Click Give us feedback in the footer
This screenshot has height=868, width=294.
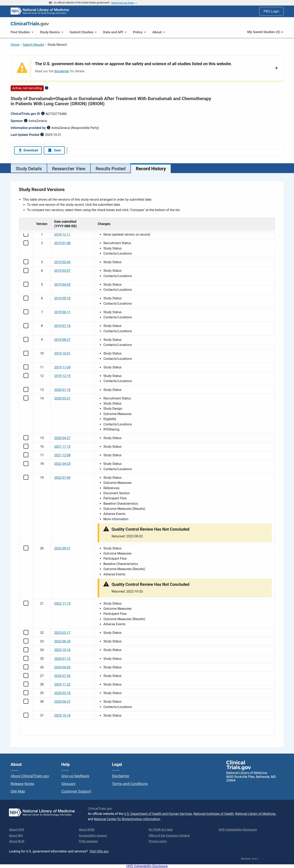[75, 776]
